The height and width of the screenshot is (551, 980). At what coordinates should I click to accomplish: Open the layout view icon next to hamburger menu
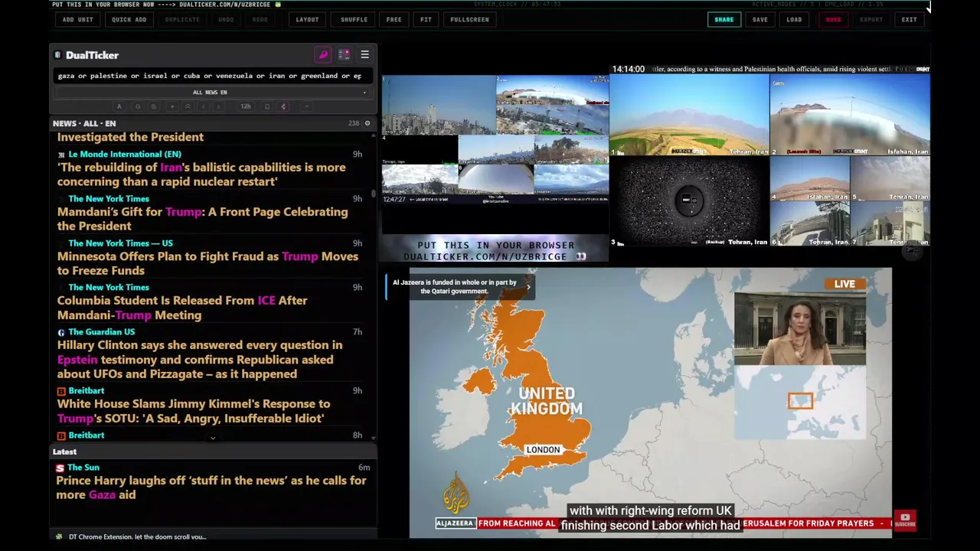click(x=344, y=55)
